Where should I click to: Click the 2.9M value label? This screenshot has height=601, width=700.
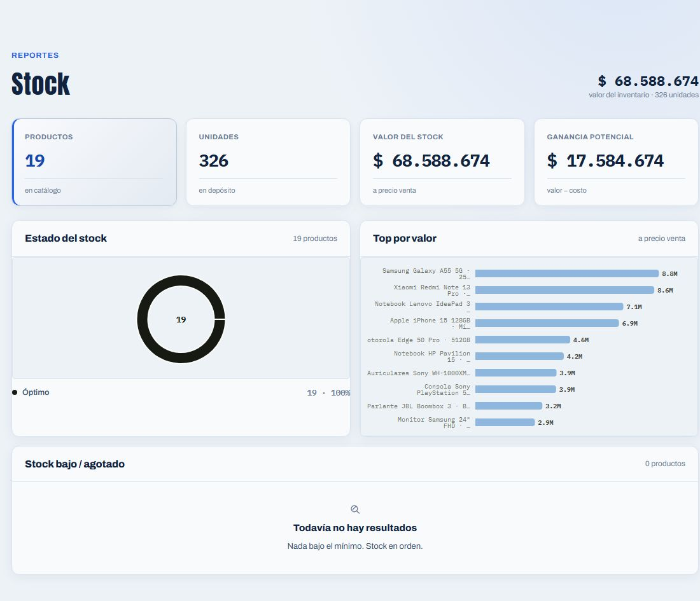545,422
